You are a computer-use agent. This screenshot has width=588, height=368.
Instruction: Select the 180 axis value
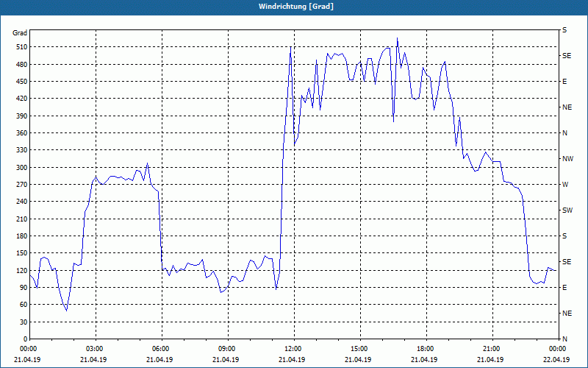coord(22,236)
